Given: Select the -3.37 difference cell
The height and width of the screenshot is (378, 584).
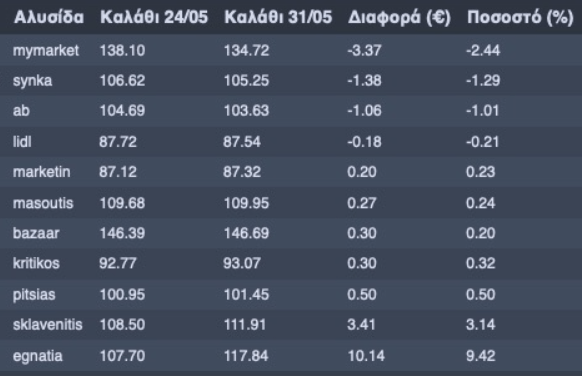Looking at the screenshot, I should click(364, 51).
